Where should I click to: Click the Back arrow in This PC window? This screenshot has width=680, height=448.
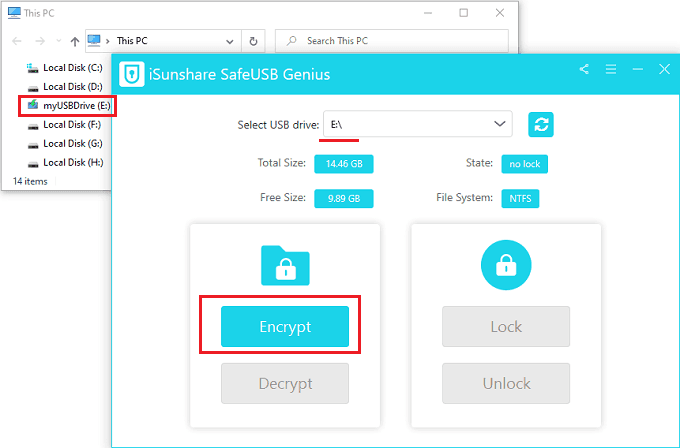point(17,41)
